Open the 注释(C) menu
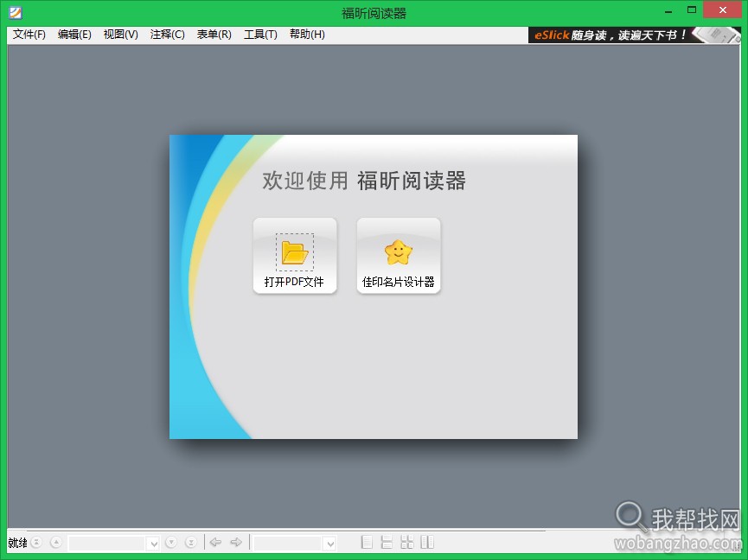Screen dimensions: 748x560 (168, 35)
